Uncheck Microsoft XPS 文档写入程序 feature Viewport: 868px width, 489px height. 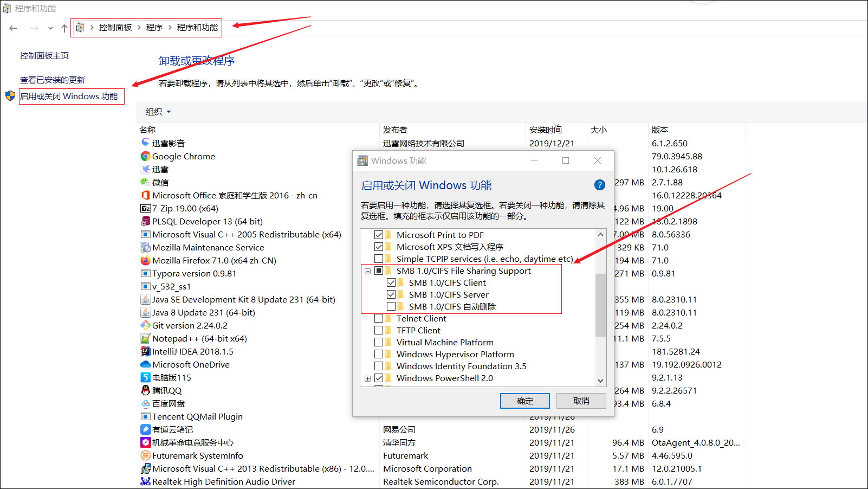[379, 247]
